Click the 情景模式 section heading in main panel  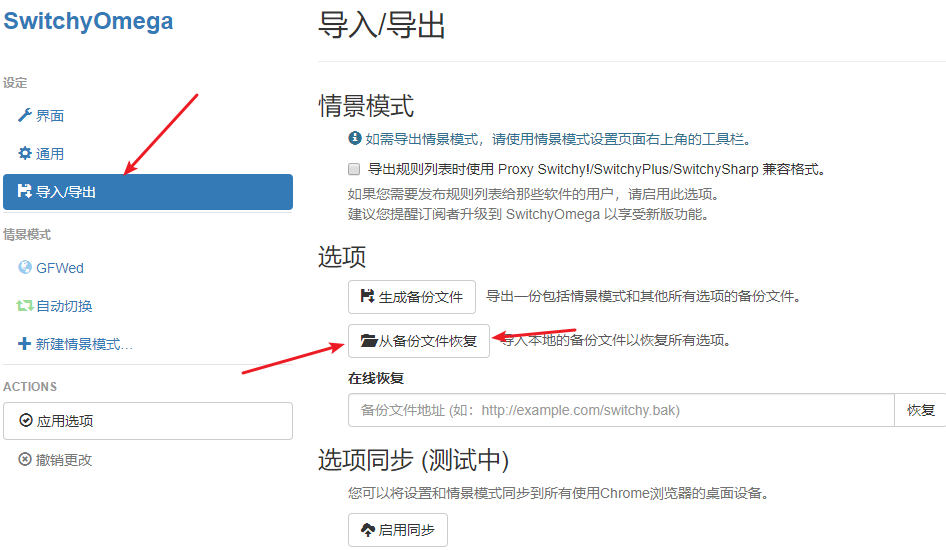pyautogui.click(x=366, y=106)
